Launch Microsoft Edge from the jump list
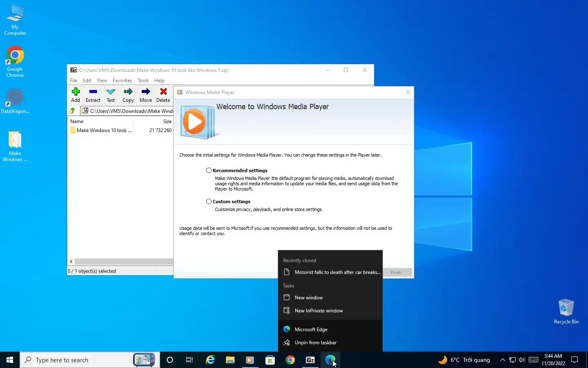 click(x=330, y=330)
